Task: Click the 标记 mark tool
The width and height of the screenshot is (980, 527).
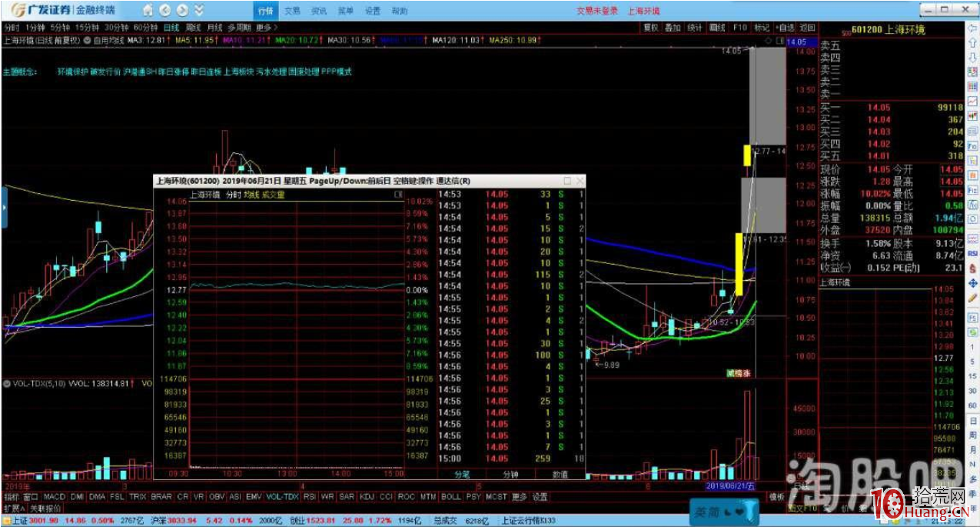Action: click(x=761, y=28)
